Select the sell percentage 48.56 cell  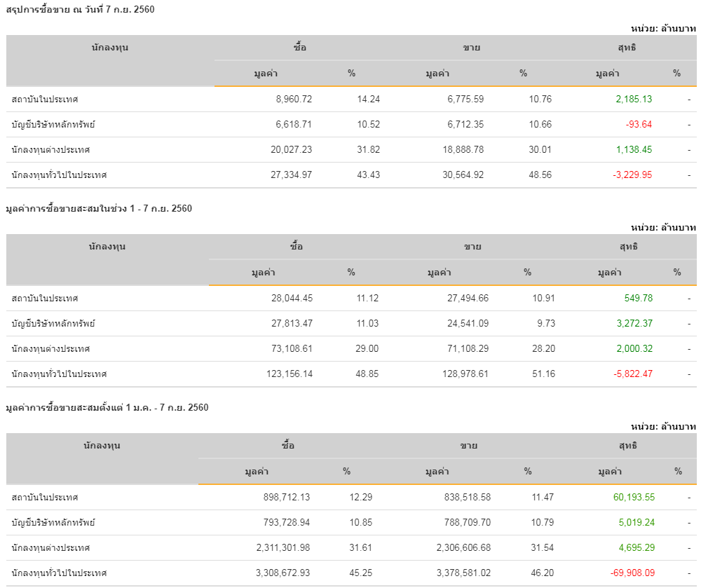pyautogui.click(x=540, y=175)
